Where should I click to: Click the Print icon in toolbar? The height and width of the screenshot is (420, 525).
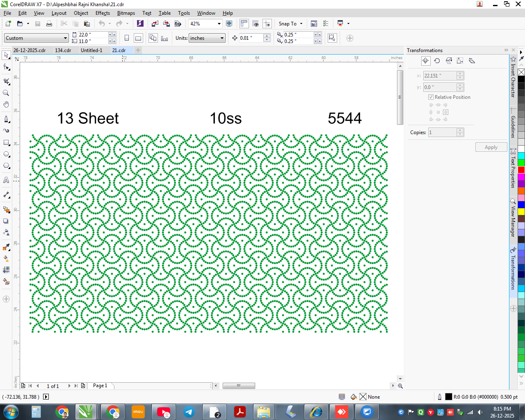point(49,24)
